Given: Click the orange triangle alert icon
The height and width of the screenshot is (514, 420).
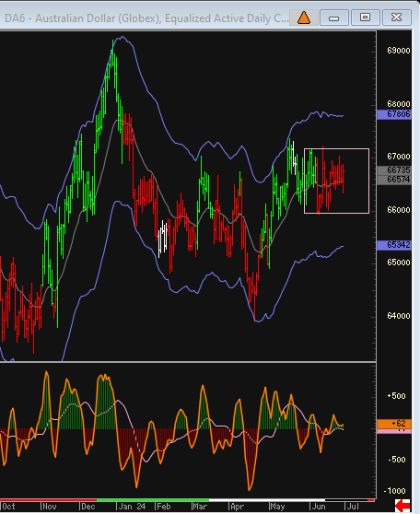Looking at the screenshot, I should [304, 18].
